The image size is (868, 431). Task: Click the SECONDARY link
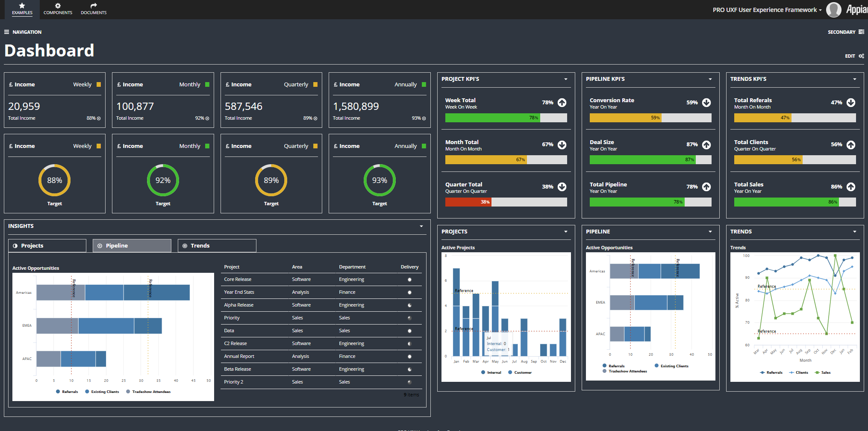(841, 32)
